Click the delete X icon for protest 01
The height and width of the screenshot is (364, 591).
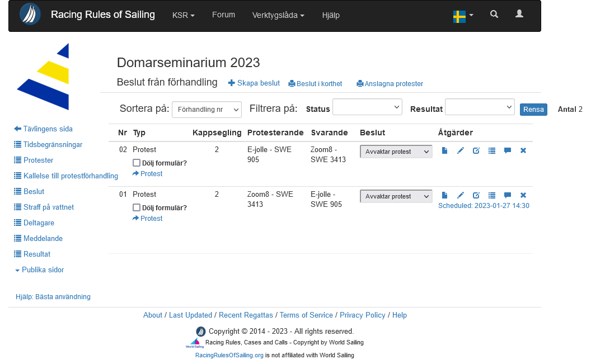[523, 195]
